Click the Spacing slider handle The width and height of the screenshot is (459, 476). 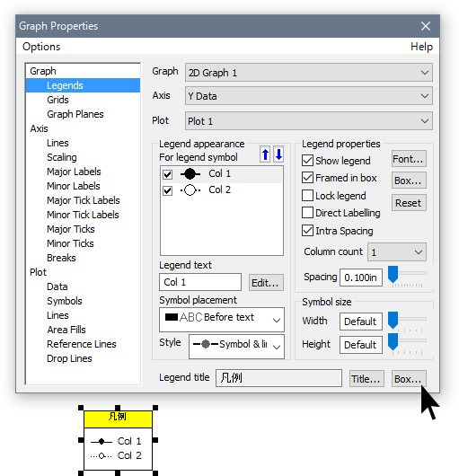tap(393, 274)
